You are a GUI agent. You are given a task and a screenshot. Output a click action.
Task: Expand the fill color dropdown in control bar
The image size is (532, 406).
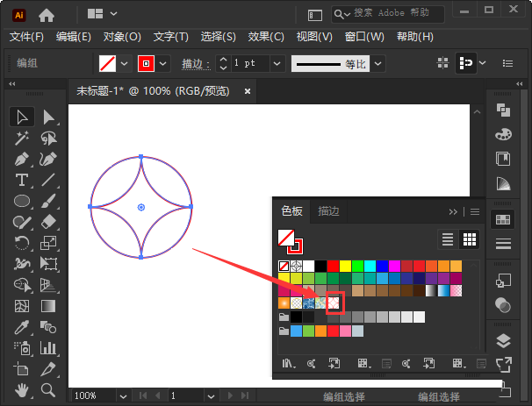click(124, 64)
